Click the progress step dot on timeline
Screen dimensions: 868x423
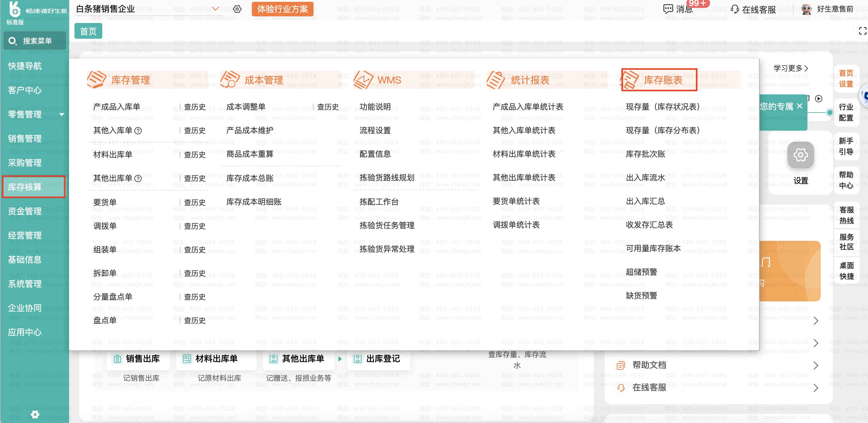[x=830, y=113]
